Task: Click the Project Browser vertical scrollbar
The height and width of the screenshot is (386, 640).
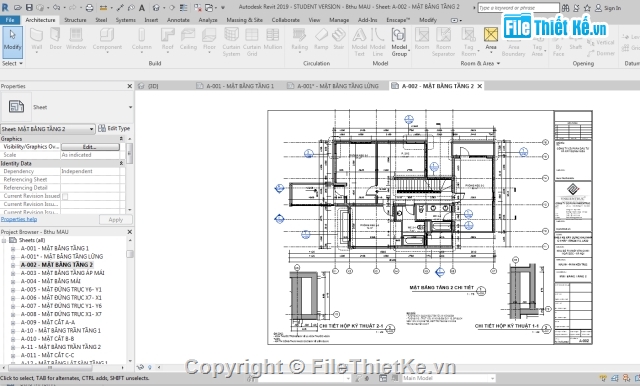Action: (x=130, y=301)
